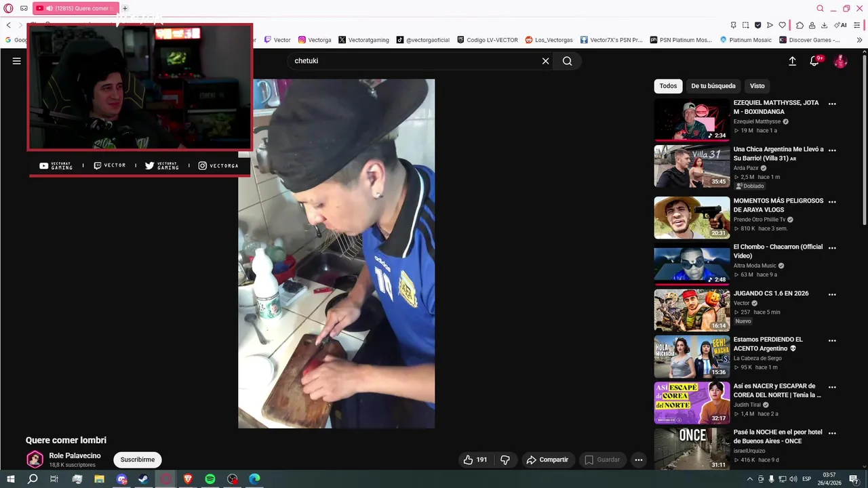Open the Vectorga Instagram bookmark
Image resolution: width=868 pixels, height=488 pixels.
pyautogui.click(x=314, y=40)
